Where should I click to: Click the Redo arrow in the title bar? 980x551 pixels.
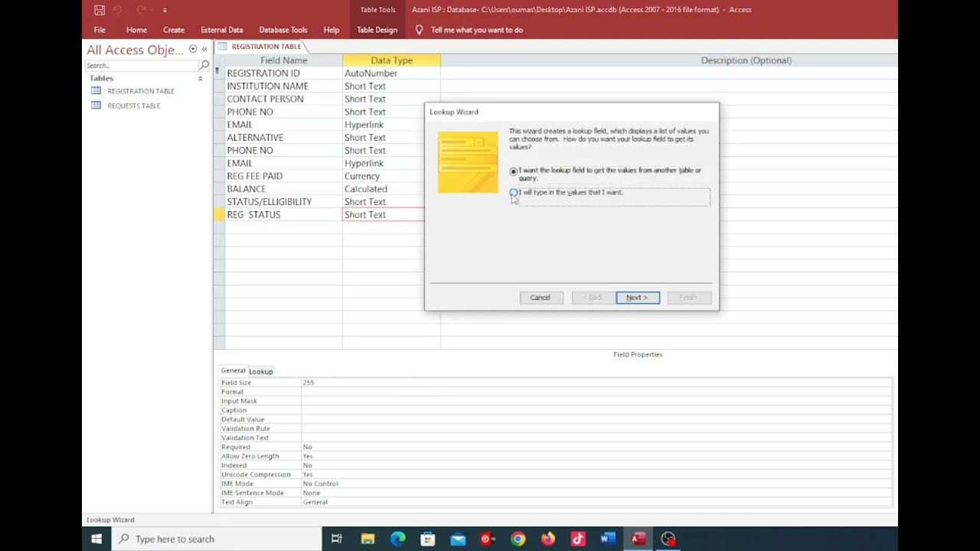click(142, 10)
